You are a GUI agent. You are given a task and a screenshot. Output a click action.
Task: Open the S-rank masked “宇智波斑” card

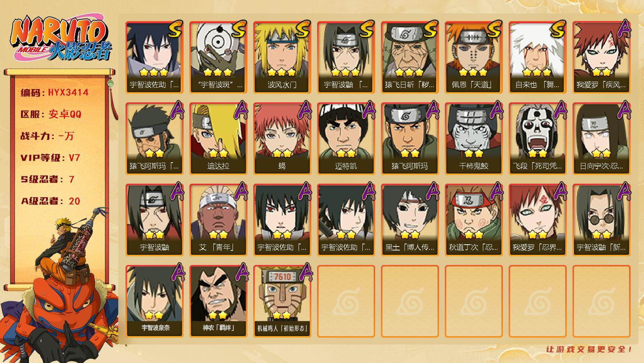tap(218, 57)
